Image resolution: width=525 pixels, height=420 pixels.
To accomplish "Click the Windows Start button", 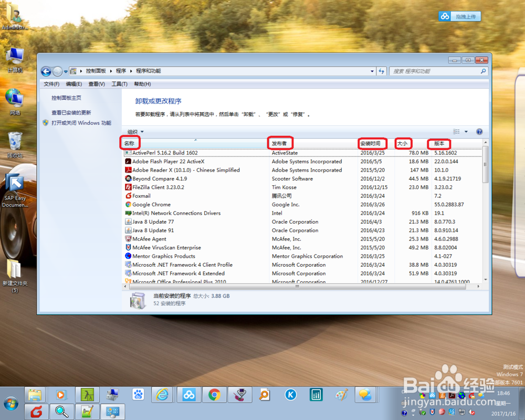I will [x=11, y=403].
